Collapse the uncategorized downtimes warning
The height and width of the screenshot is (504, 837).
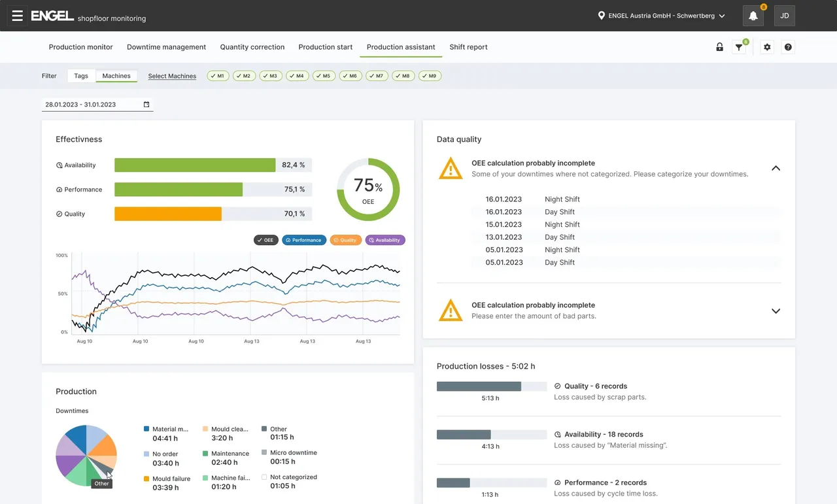click(x=776, y=168)
